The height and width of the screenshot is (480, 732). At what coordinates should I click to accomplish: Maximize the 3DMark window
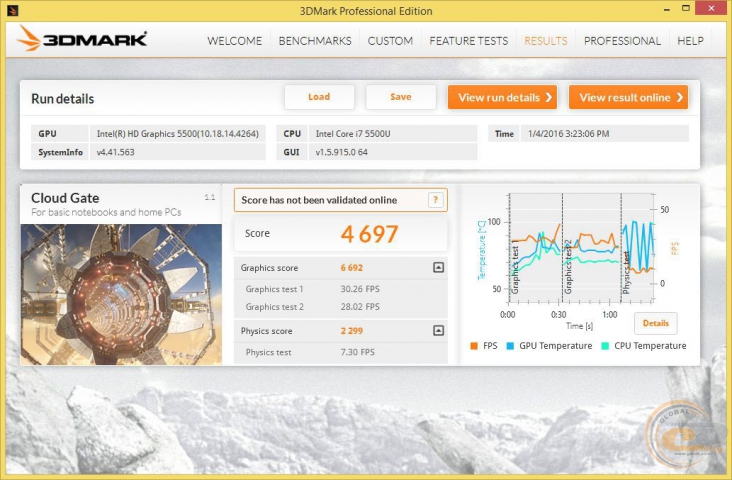(x=686, y=8)
